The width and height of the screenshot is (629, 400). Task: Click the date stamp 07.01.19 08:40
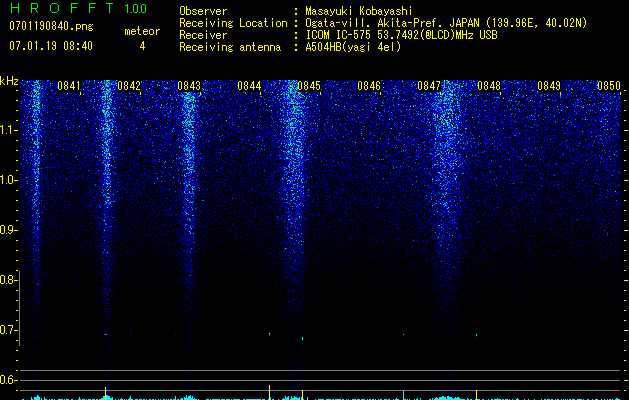(x=51, y=46)
